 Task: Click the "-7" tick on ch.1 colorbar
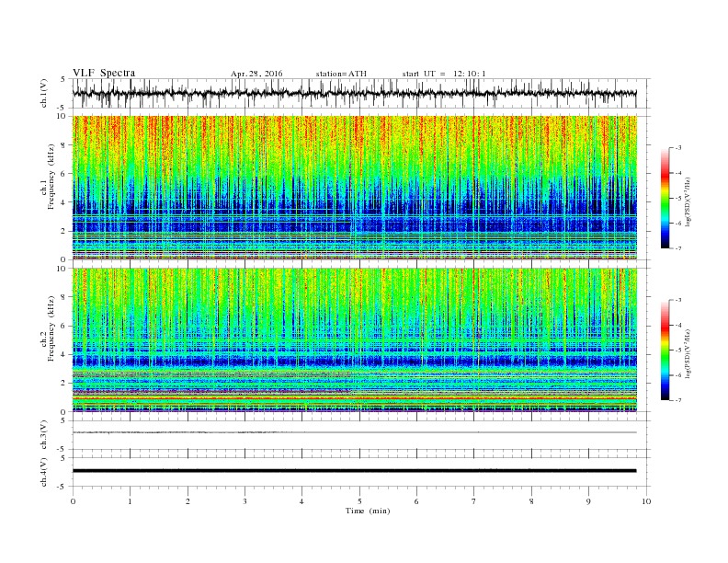677,248
